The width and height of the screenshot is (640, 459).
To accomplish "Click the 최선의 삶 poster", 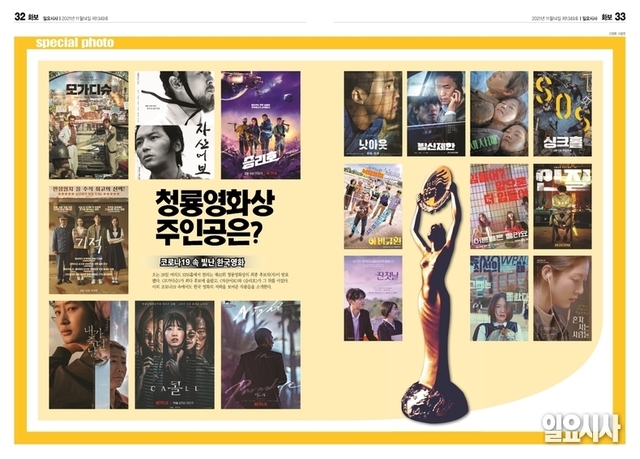I will [x=499, y=299].
